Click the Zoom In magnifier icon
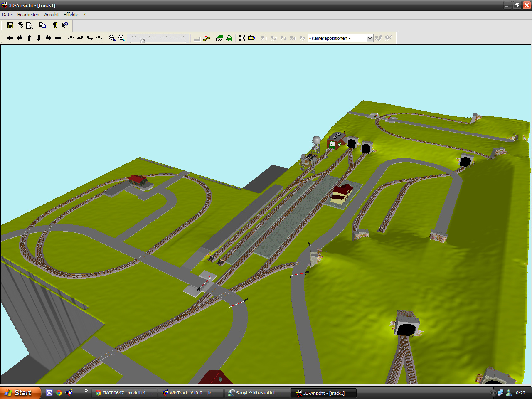Screen dimensions: 532x399 [x=121, y=38]
